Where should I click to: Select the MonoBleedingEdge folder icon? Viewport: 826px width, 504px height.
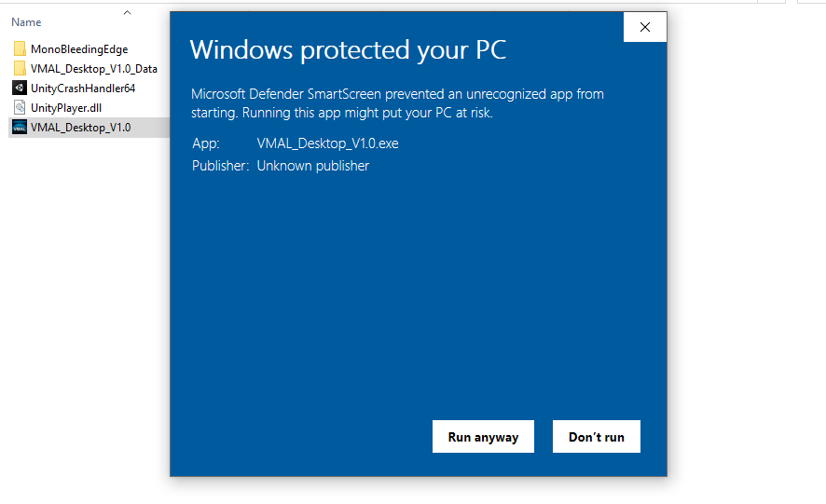[x=20, y=49]
